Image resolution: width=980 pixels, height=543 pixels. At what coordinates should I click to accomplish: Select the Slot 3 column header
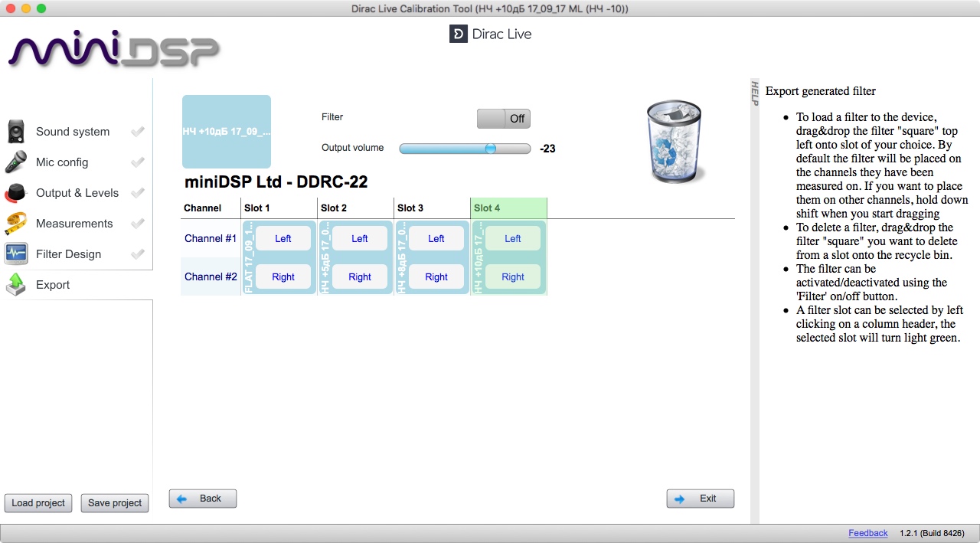432,208
